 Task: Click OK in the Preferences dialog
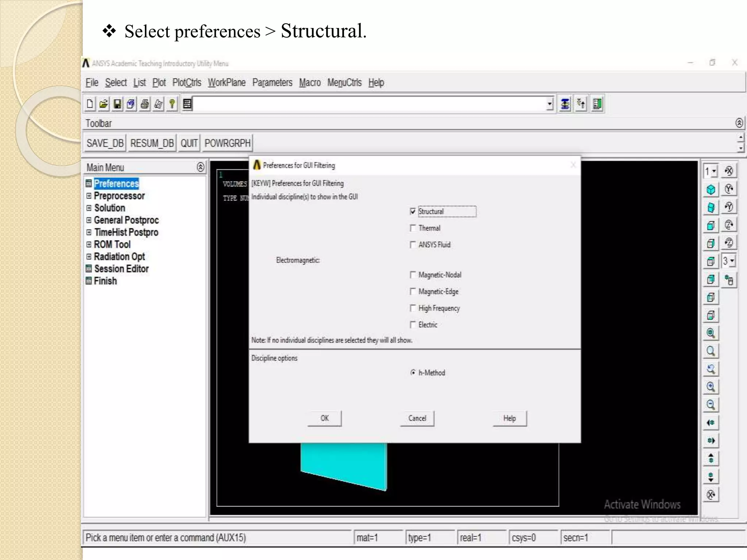click(x=325, y=418)
